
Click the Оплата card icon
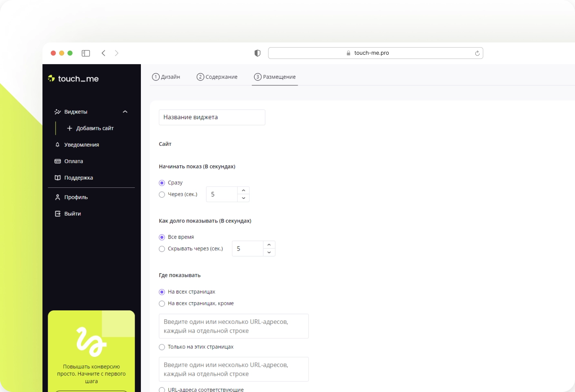(58, 161)
